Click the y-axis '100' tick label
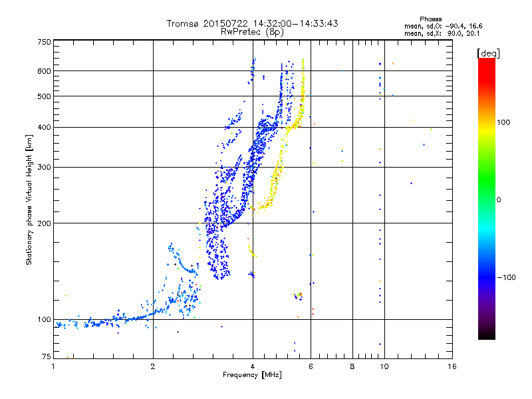532x399 pixels. coord(44,319)
